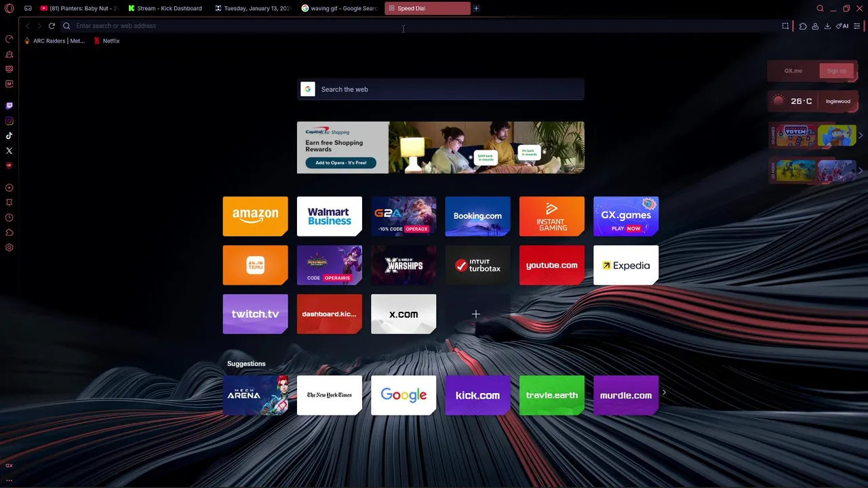The image size is (868, 488).
Task: Open the G2A speed dial tile
Action: pos(403,216)
